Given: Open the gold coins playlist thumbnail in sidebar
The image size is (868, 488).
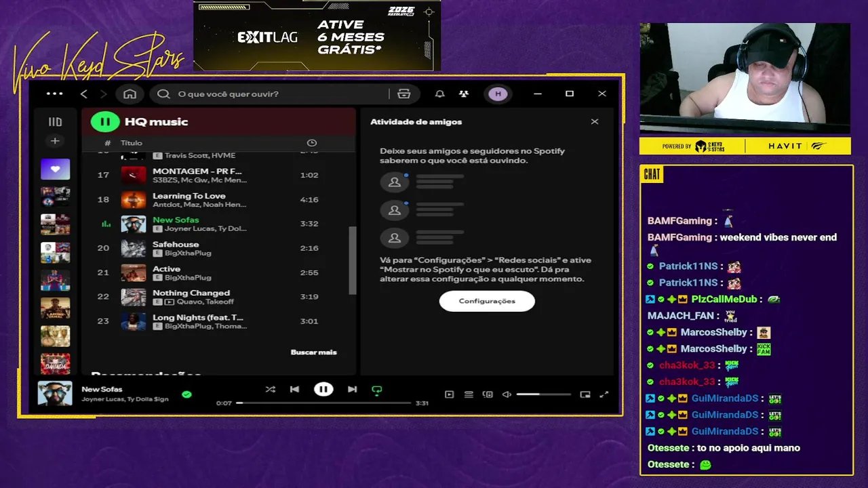Looking at the screenshot, I should tap(55, 335).
